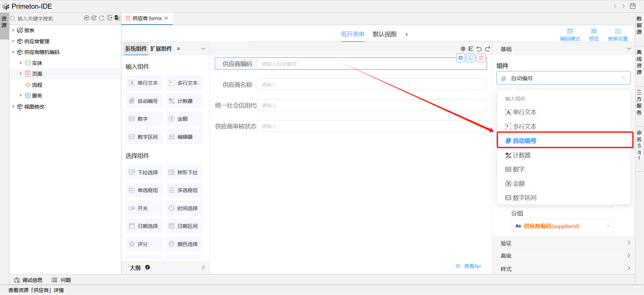Screen dimensions: 644x295
Task: Click the 供应商名称 input field
Action: point(371,85)
